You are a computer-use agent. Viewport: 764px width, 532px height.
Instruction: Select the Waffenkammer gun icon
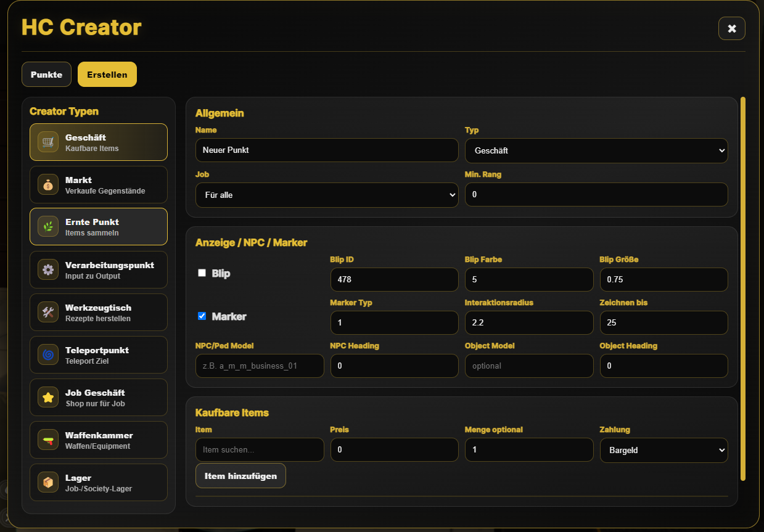coord(48,440)
